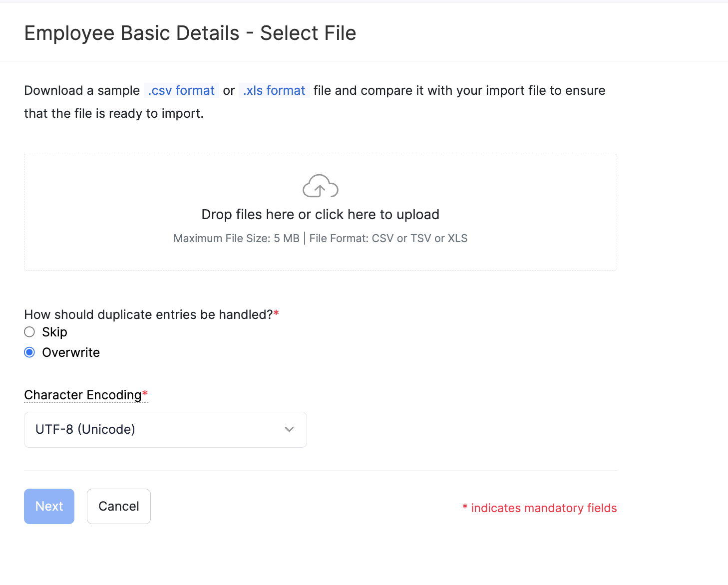The height and width of the screenshot is (585, 728).
Task: Click the 'Maximum File Size: 5 MB' text
Action: [x=236, y=239]
